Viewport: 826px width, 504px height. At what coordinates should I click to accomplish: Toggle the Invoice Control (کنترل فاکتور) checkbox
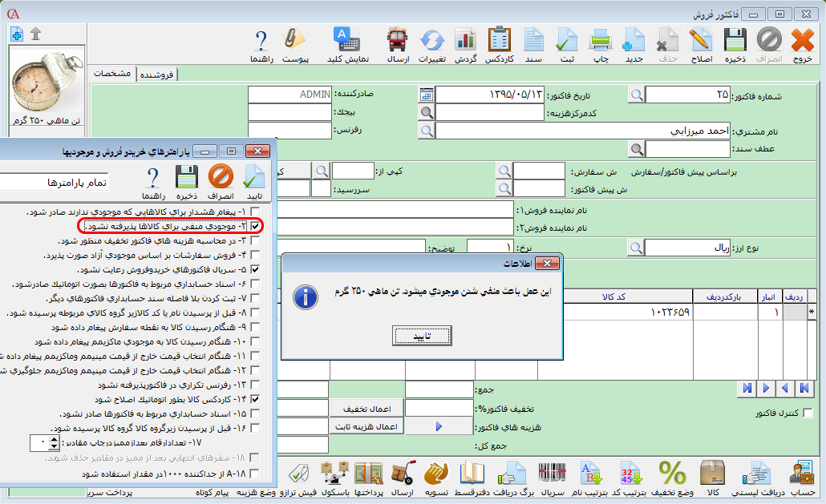tap(808, 413)
